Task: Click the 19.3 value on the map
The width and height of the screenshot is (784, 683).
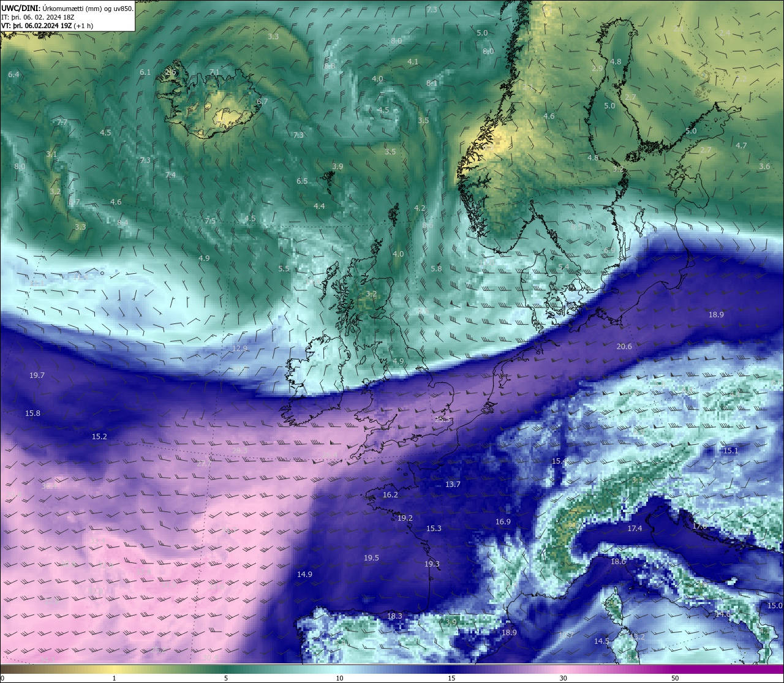Action: click(432, 564)
